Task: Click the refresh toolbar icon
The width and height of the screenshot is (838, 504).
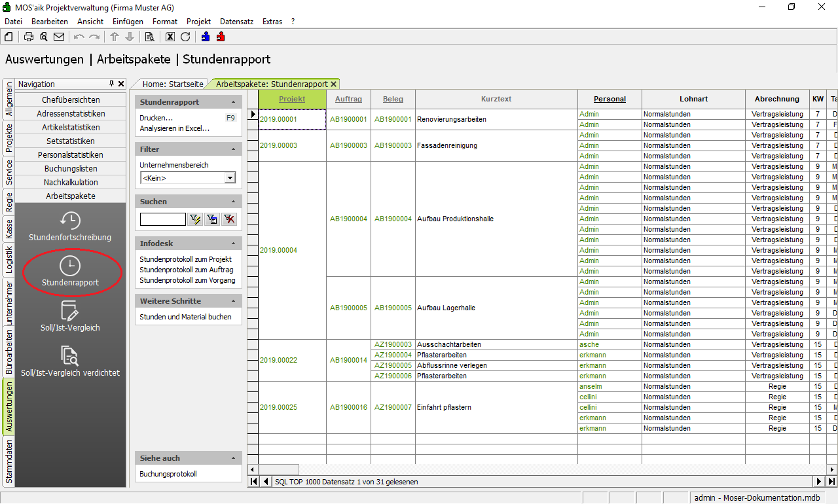Action: pos(185,37)
